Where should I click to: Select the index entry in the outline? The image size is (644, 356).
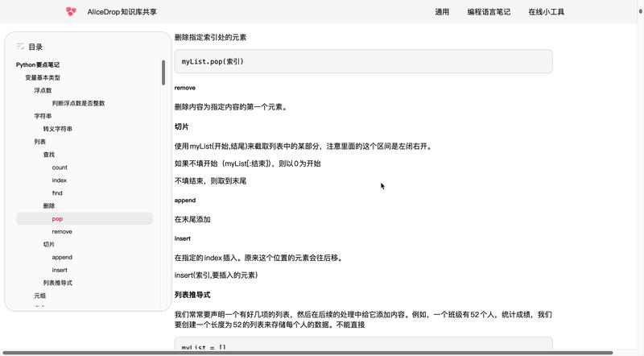tap(59, 180)
